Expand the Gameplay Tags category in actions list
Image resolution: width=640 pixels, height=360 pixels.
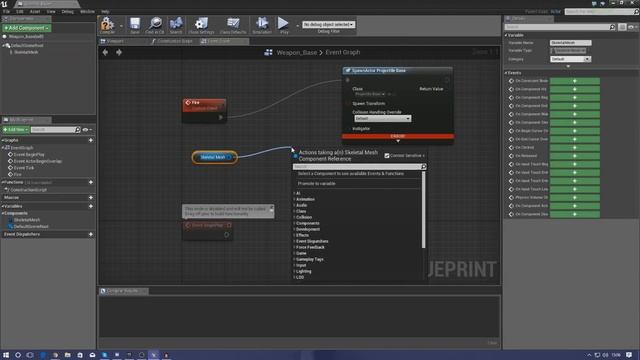[x=294, y=259]
